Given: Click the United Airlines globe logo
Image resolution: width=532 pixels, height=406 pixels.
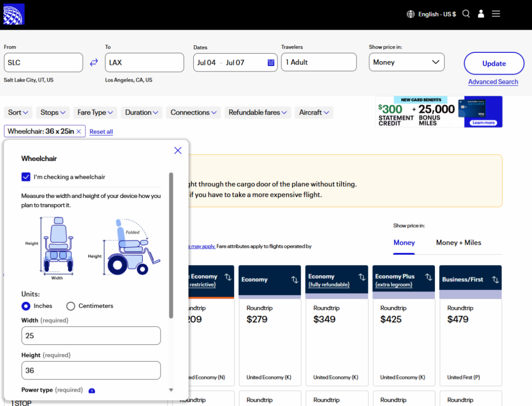Looking at the screenshot, I should [x=14, y=14].
